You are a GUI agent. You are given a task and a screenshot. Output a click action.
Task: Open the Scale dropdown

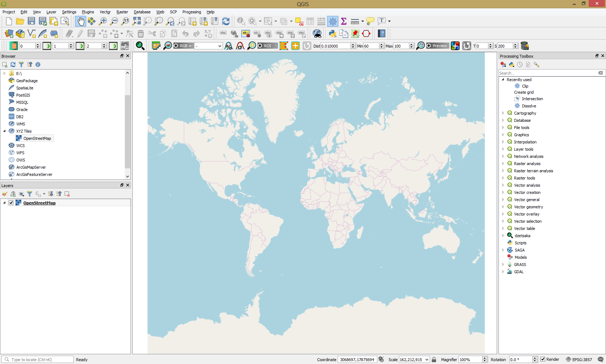(427, 360)
